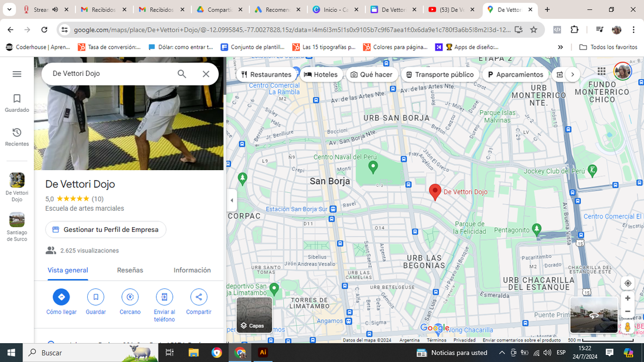
Task: Open the Google apps grid
Action: pyautogui.click(x=602, y=71)
